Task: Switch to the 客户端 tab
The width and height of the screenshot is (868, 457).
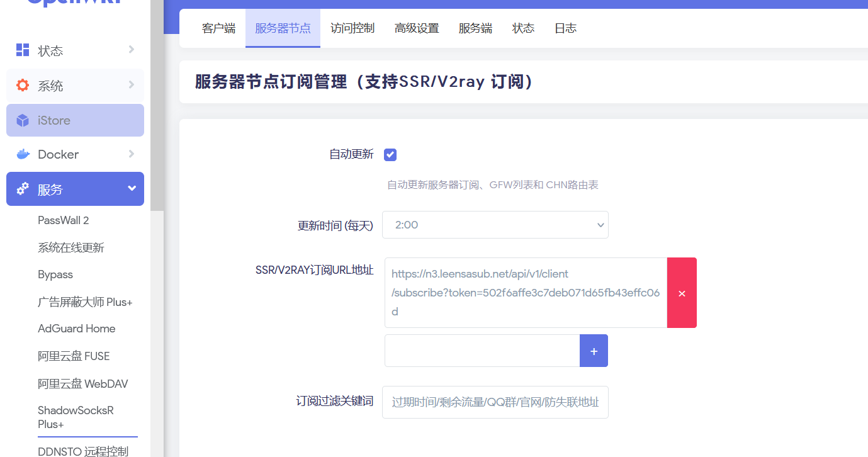Action: (x=218, y=28)
